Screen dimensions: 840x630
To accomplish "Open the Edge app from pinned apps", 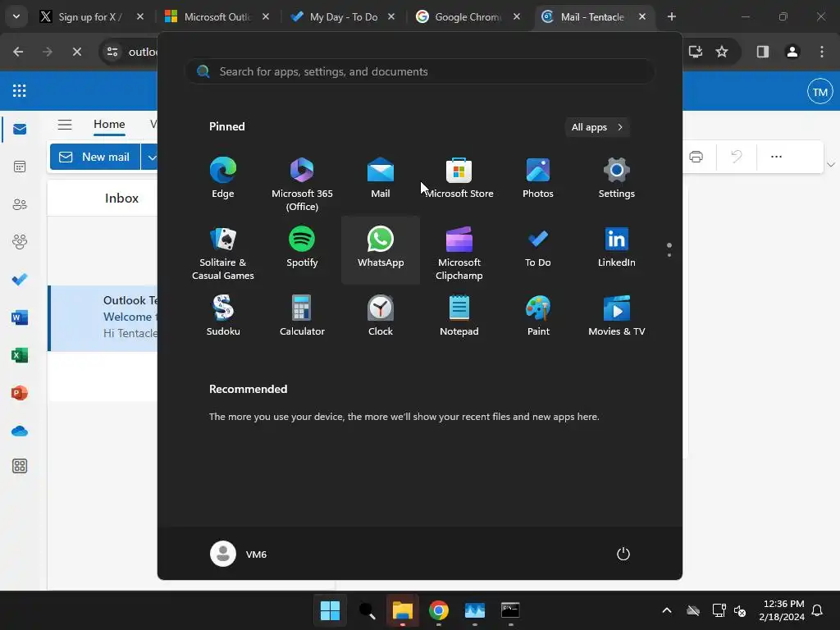I will point(223,179).
